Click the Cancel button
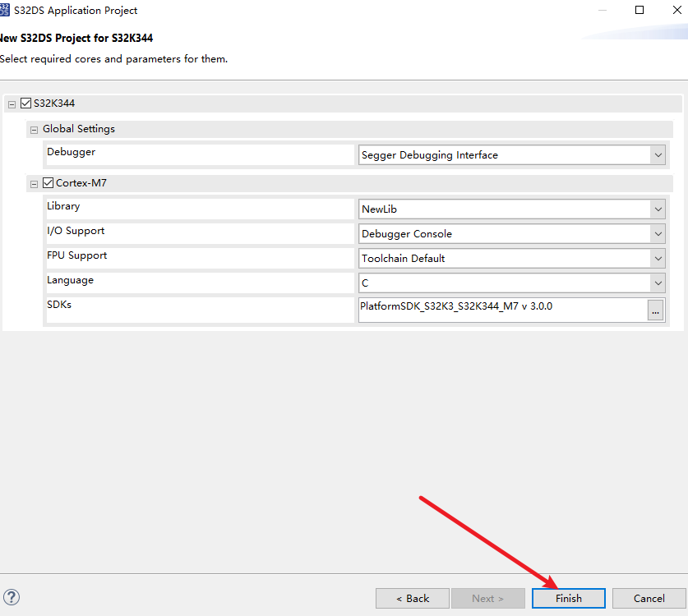The width and height of the screenshot is (688, 616). click(x=649, y=599)
